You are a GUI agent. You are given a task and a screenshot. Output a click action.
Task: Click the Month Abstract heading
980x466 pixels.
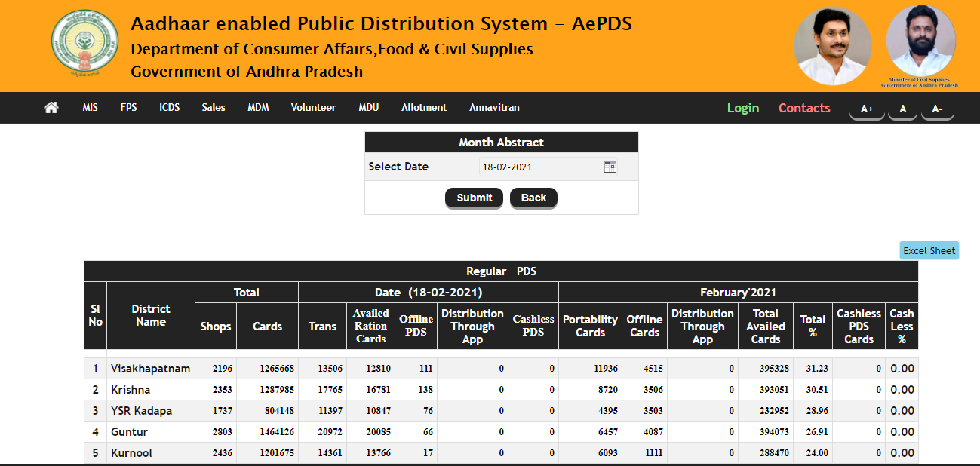(502, 143)
